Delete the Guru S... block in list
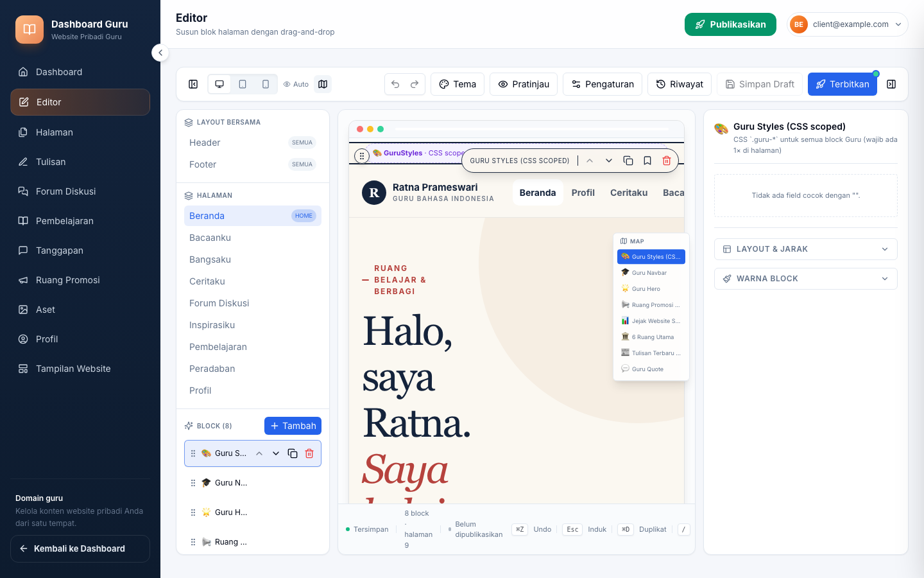Screen dimensions: 924x578 (309, 453)
